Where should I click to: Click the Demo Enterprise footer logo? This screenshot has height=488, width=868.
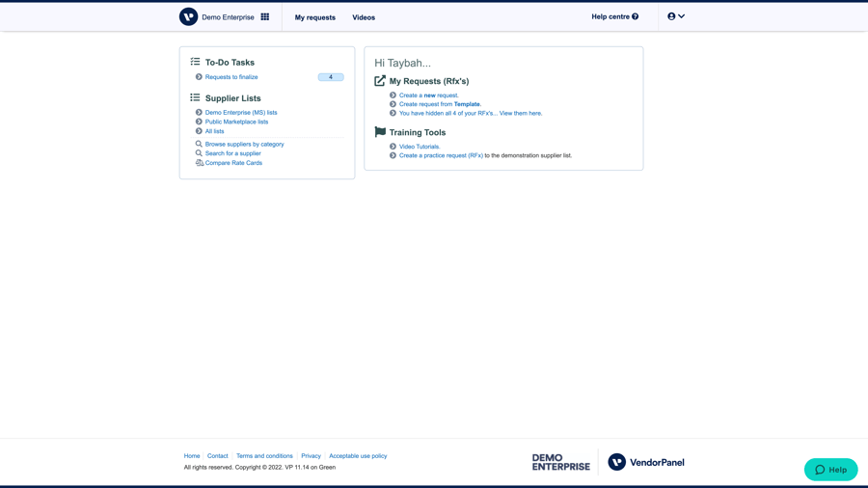click(x=560, y=462)
